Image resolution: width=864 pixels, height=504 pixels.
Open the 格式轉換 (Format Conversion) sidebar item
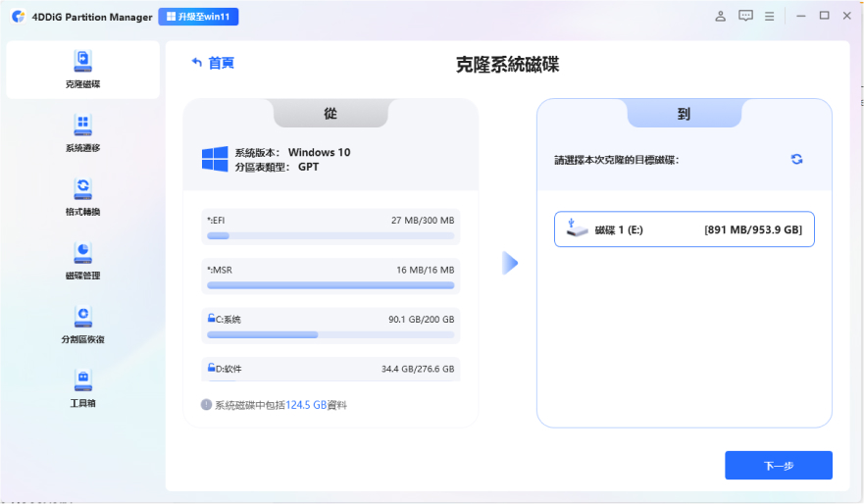82,197
